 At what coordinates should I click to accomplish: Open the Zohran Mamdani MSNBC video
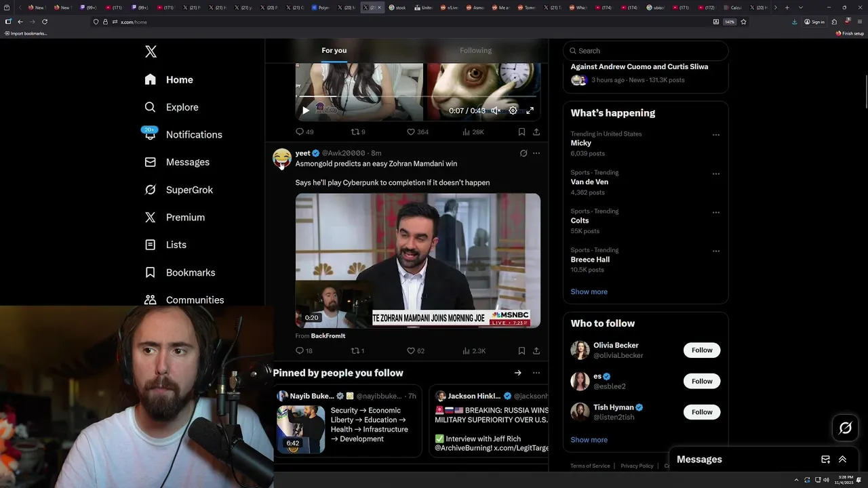[x=418, y=261]
